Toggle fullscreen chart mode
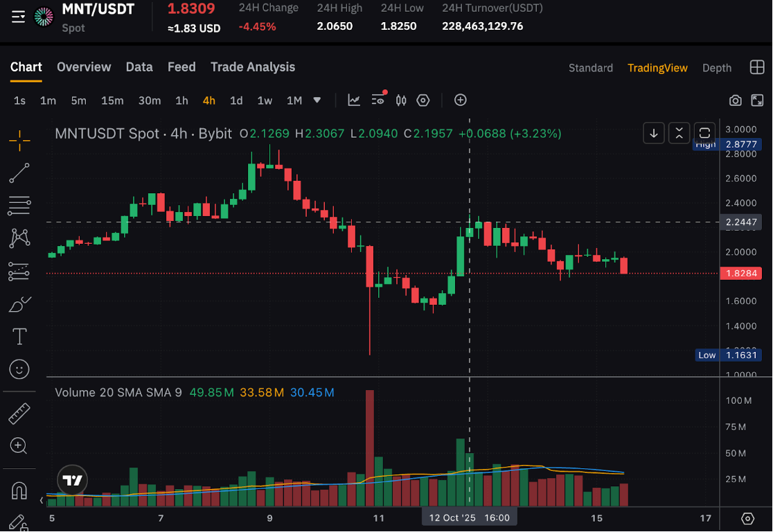This screenshot has width=773, height=532. tap(757, 100)
